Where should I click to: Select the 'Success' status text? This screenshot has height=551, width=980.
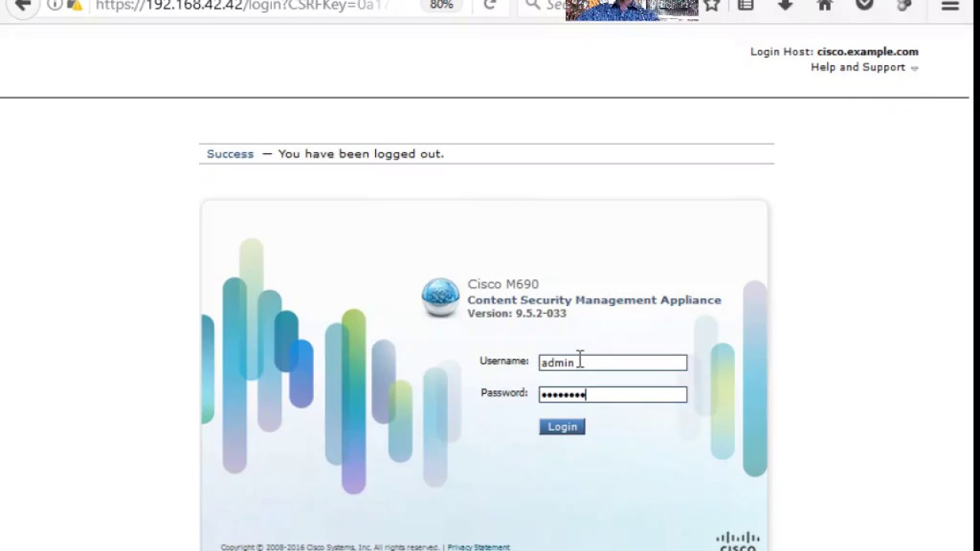(230, 154)
